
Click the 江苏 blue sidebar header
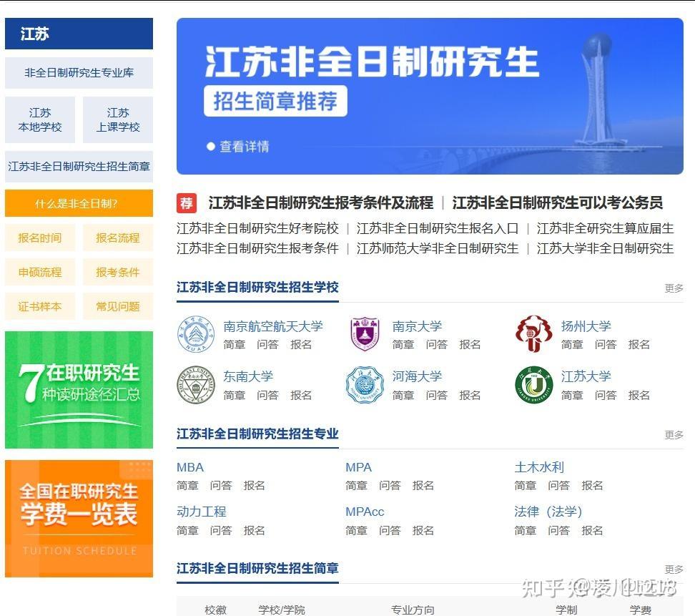pos(79,34)
